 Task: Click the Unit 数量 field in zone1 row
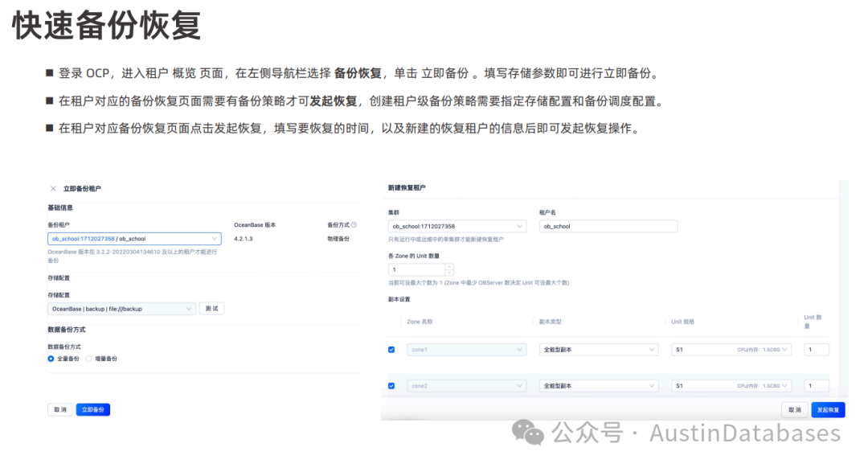tap(817, 350)
